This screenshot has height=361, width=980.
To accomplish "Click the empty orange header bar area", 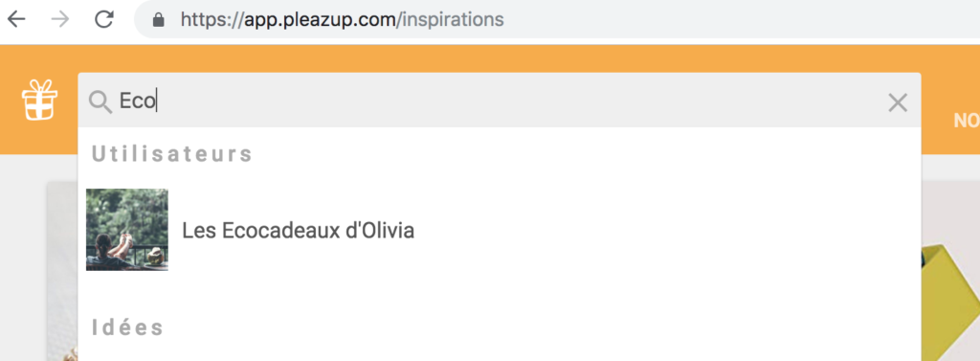I will click(500, 58).
